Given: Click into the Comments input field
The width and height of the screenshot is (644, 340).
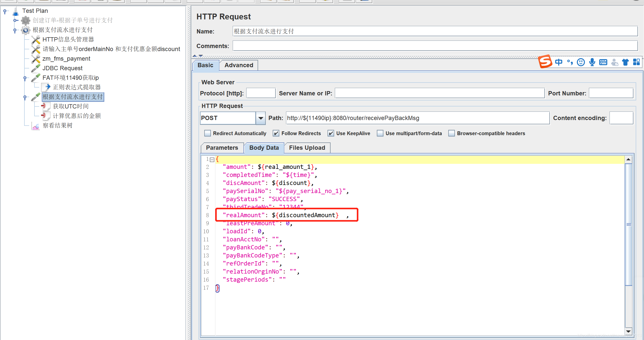Looking at the screenshot, I should point(435,46).
